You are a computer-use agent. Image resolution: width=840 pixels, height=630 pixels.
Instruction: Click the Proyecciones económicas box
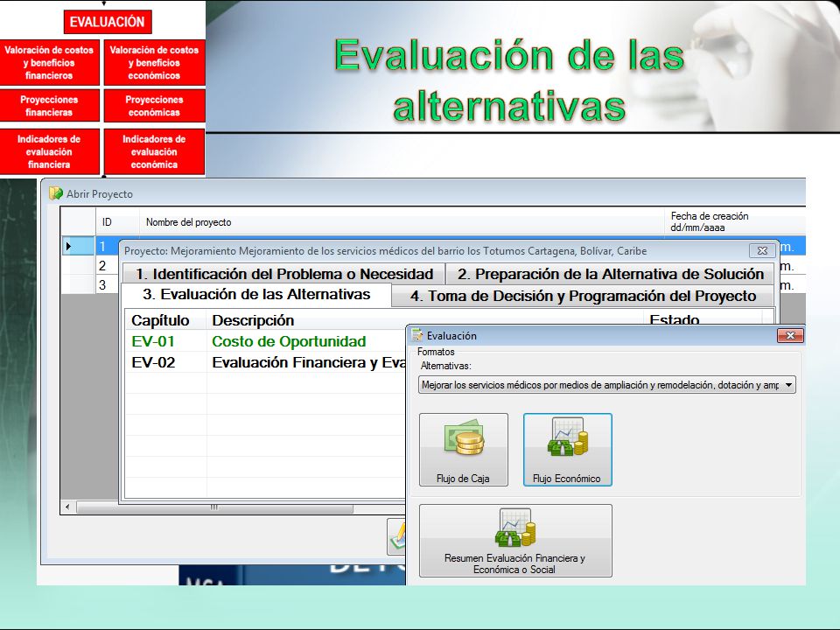pyautogui.click(x=154, y=106)
